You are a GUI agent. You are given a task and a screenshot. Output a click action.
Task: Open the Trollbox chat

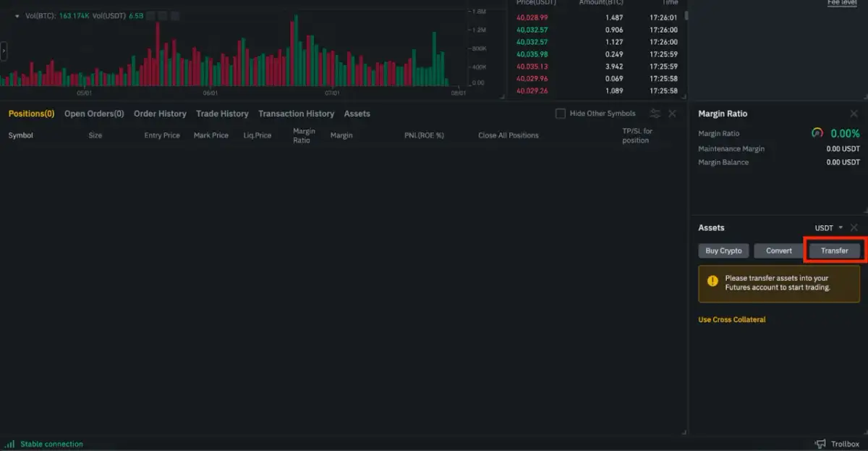pos(845,443)
